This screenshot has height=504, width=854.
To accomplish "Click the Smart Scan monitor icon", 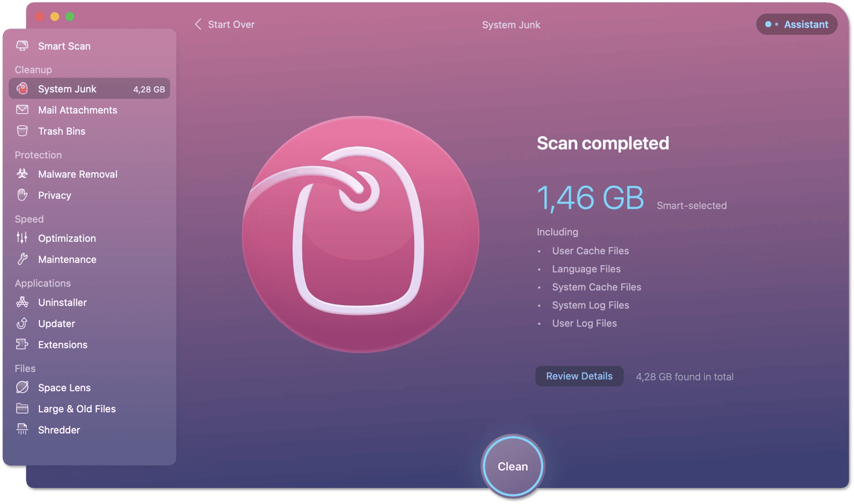I will tap(22, 46).
